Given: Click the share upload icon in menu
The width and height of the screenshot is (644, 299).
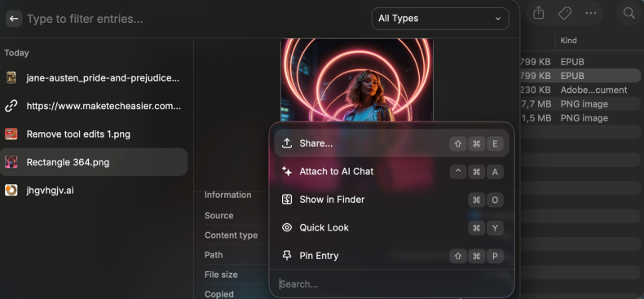Looking at the screenshot, I should [287, 143].
